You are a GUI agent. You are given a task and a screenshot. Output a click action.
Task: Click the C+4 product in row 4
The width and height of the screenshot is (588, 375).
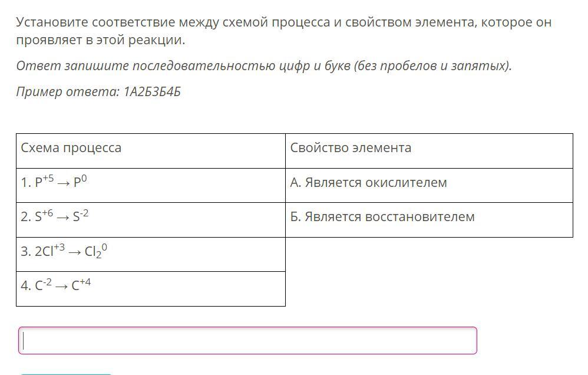click(x=81, y=286)
